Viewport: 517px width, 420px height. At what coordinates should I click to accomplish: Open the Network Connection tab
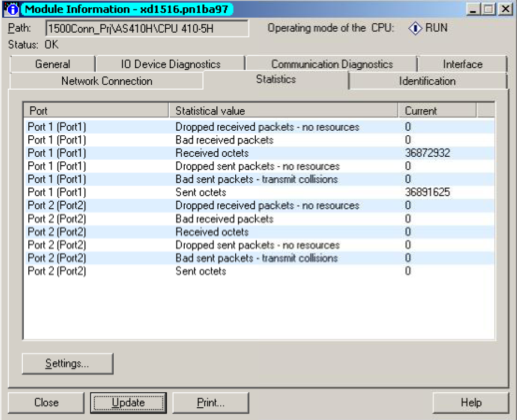click(x=107, y=81)
